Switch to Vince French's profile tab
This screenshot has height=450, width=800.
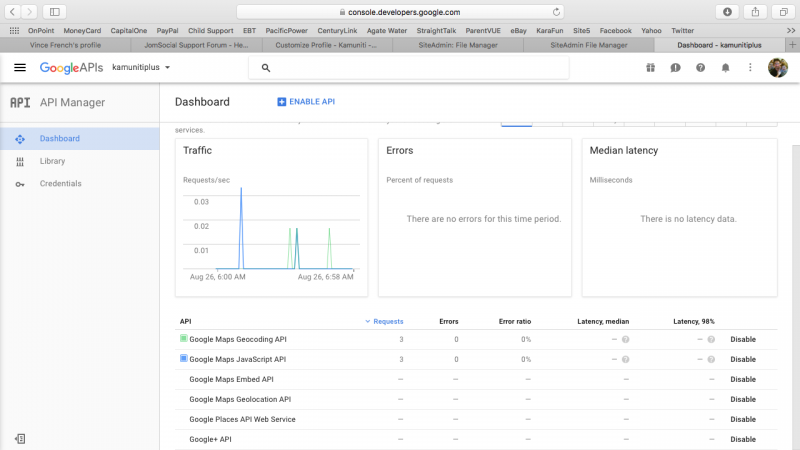click(65, 45)
